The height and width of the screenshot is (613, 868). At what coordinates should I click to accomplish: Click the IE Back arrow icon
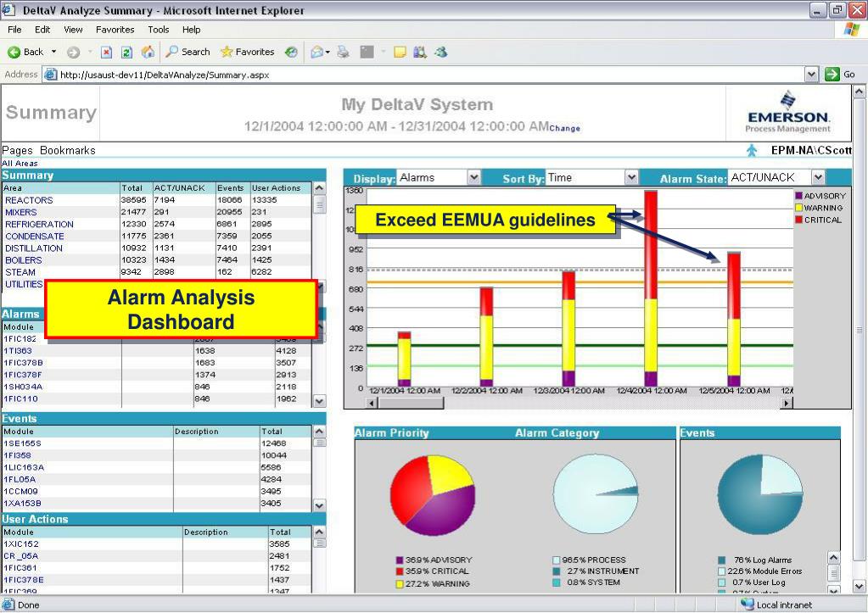pos(14,52)
